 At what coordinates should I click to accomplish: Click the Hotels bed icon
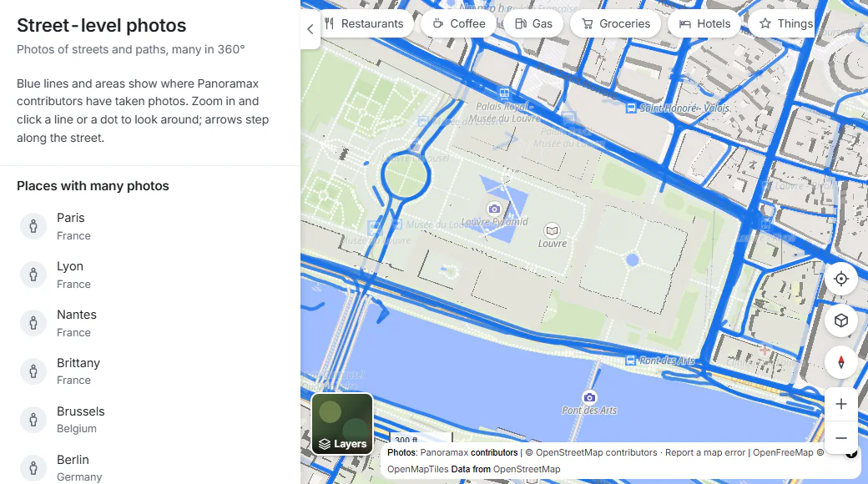coord(684,24)
